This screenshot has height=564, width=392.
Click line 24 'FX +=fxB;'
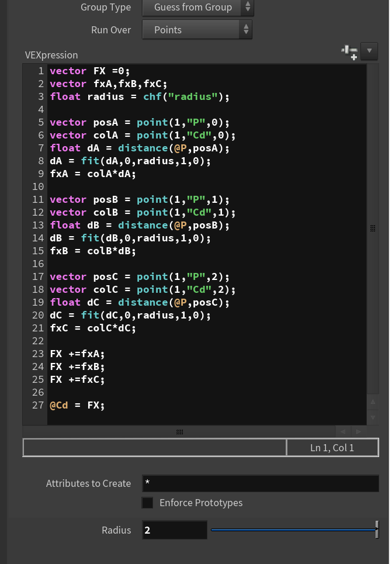pyautogui.click(x=77, y=366)
